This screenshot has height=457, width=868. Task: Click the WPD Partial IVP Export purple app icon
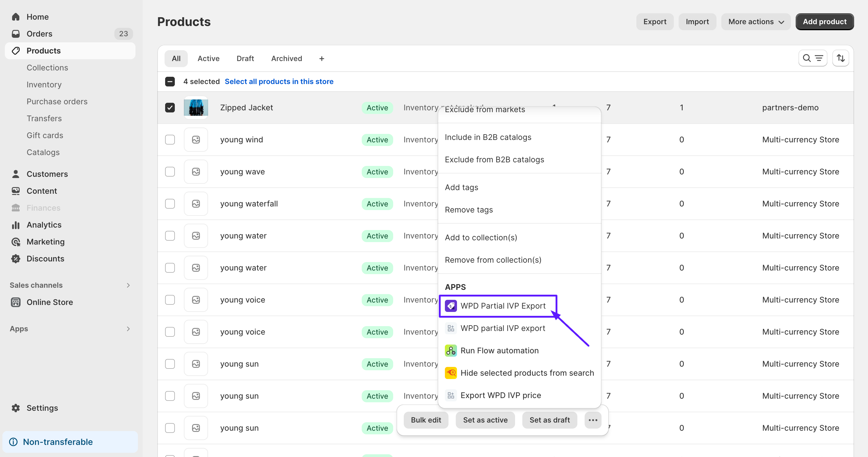[451, 306]
